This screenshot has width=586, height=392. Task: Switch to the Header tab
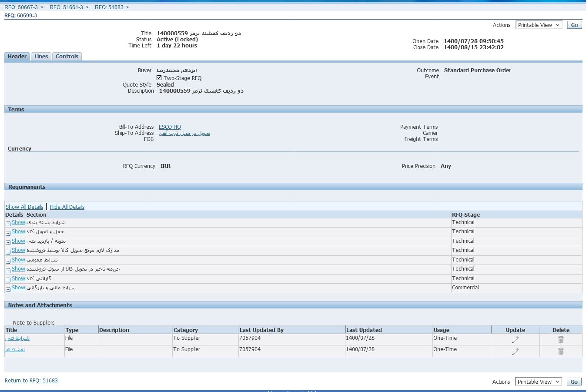[17, 57]
